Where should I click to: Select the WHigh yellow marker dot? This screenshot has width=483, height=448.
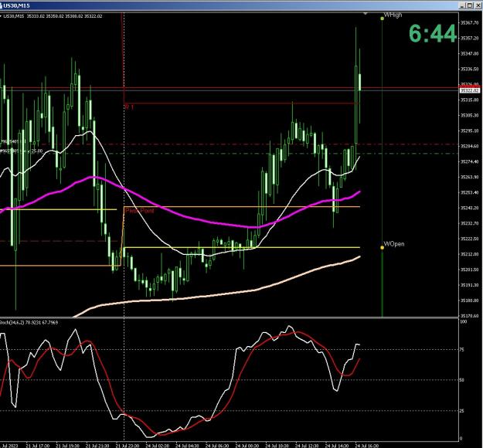click(383, 19)
